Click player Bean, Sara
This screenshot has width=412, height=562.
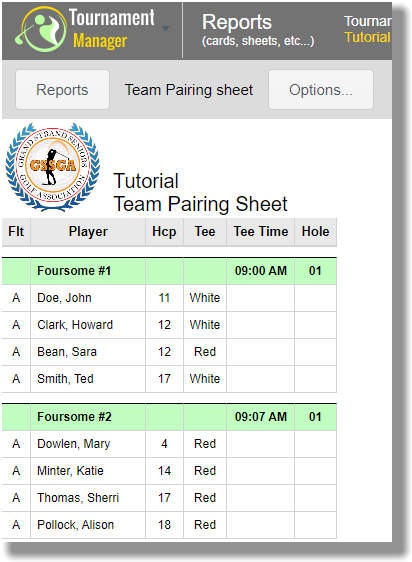click(x=67, y=352)
